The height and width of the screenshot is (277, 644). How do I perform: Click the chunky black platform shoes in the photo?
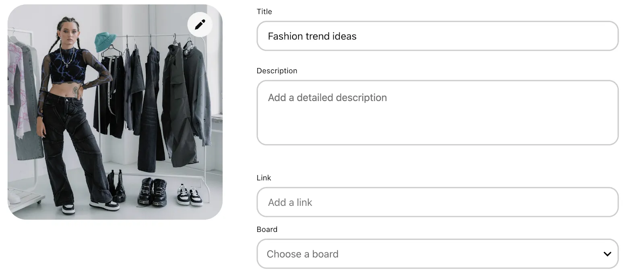tap(152, 193)
